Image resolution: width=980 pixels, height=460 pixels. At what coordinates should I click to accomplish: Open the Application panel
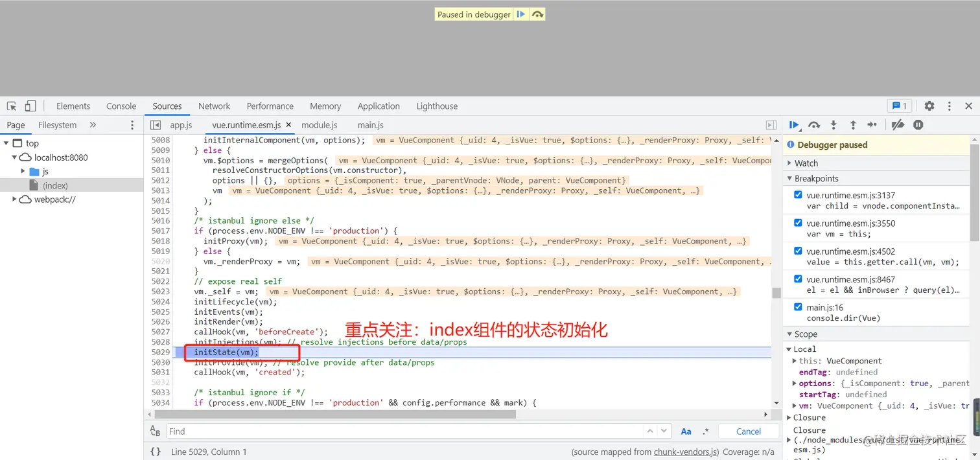[x=379, y=106]
